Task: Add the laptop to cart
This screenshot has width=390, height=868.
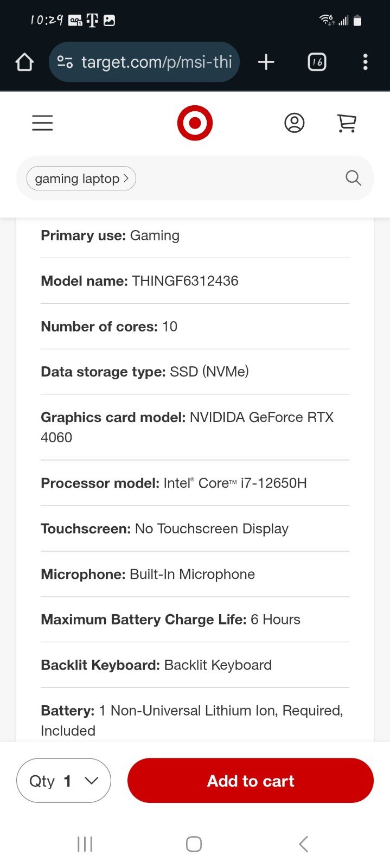Action: (251, 781)
